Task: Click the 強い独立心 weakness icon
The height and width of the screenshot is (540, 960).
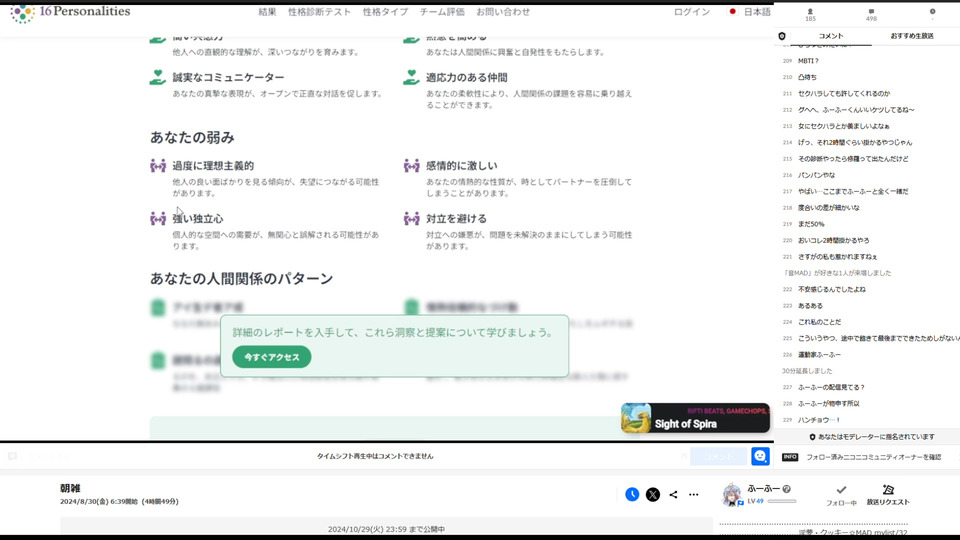Action: [158, 219]
